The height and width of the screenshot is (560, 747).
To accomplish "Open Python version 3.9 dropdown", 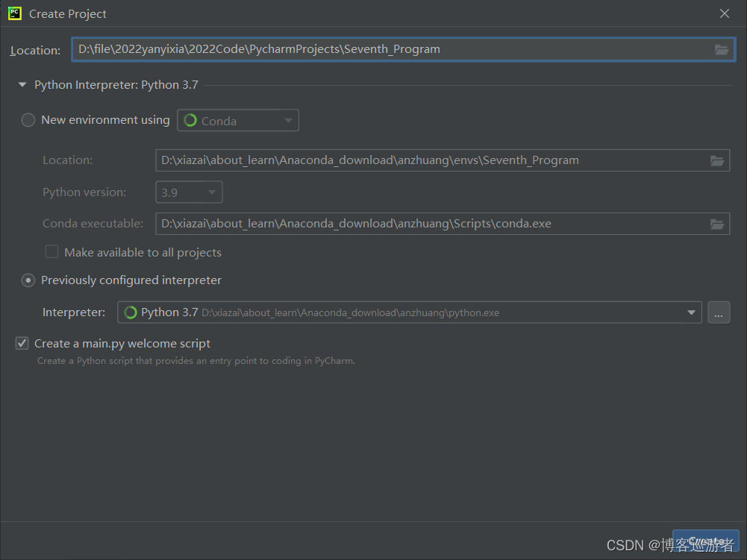I will [x=189, y=192].
